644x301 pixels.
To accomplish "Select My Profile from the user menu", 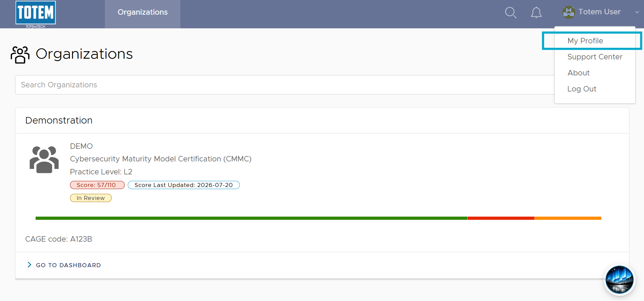I will coord(585,41).
